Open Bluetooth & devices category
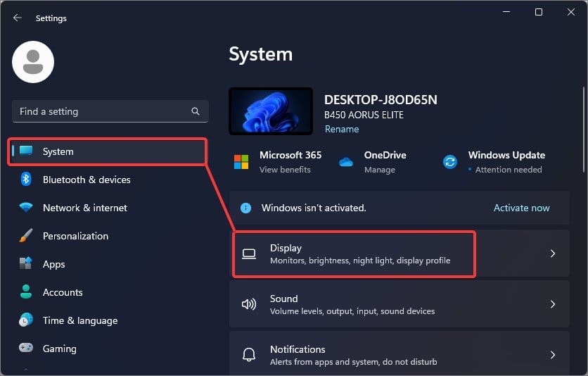The image size is (588, 376). click(x=109, y=180)
